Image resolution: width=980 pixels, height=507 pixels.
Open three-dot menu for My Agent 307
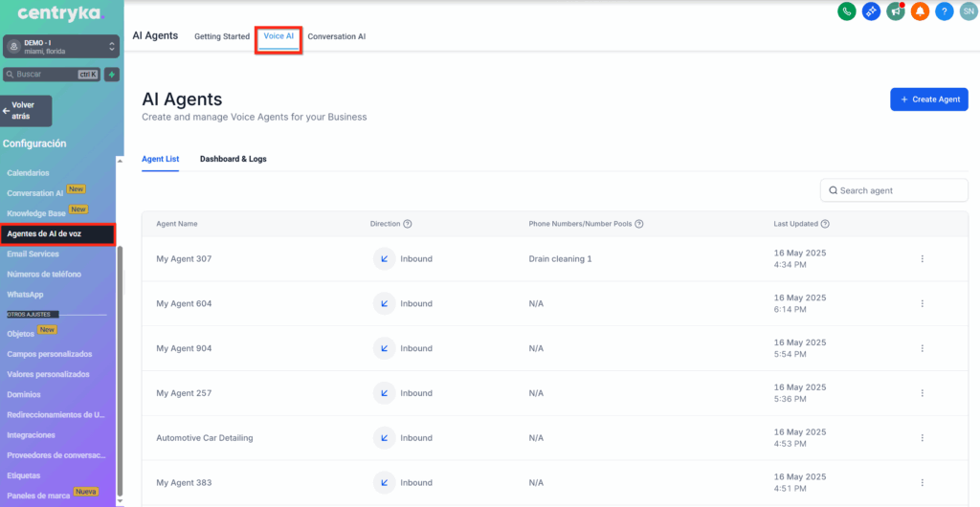pos(922,259)
